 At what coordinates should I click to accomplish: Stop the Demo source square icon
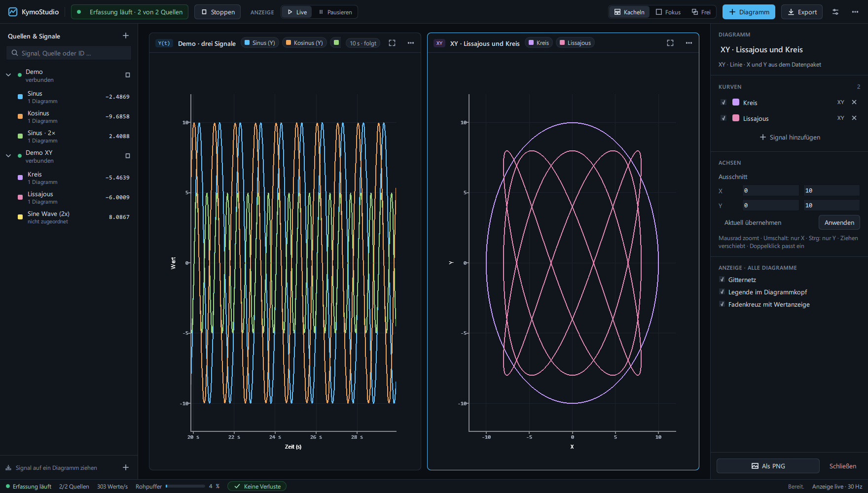pyautogui.click(x=128, y=75)
